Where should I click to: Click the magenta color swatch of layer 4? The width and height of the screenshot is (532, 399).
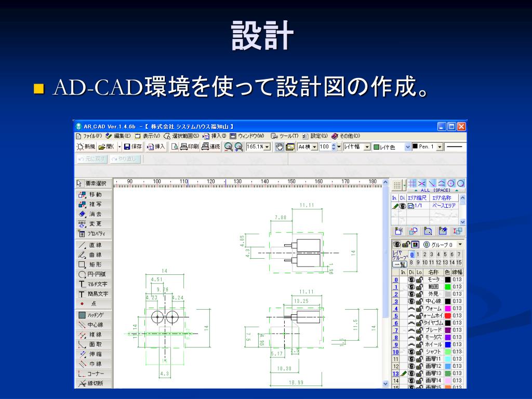pyautogui.click(x=448, y=309)
